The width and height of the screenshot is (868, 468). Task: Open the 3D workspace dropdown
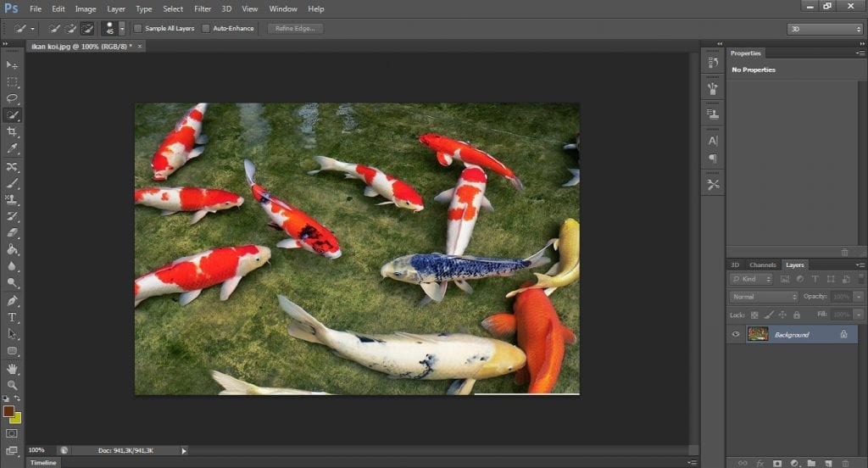pyautogui.click(x=824, y=29)
